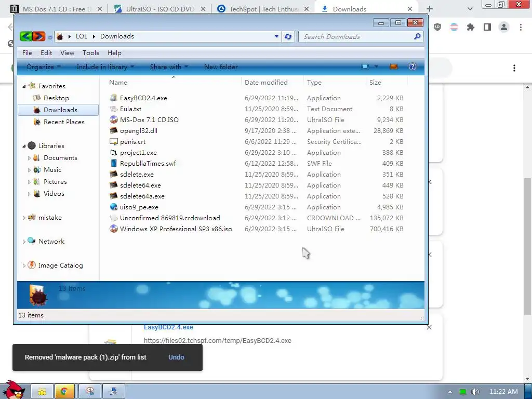Open the Chrome profile avatar
The width and height of the screenshot is (532, 399).
pos(504,27)
